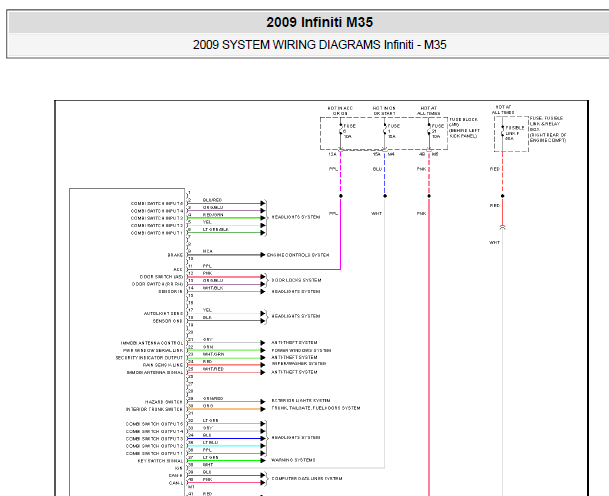
Task: Click the 'Warning Systems' reference label
Action: pos(293,460)
